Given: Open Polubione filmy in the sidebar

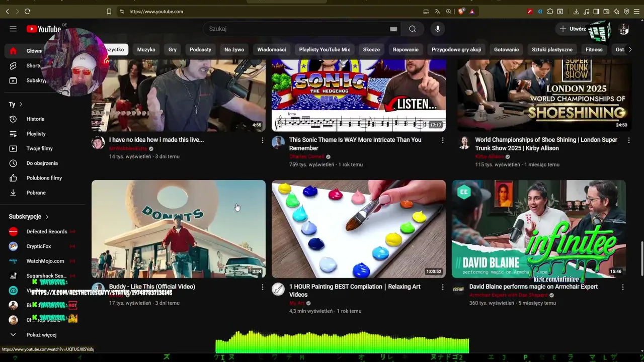Looking at the screenshot, I should pos(43,178).
